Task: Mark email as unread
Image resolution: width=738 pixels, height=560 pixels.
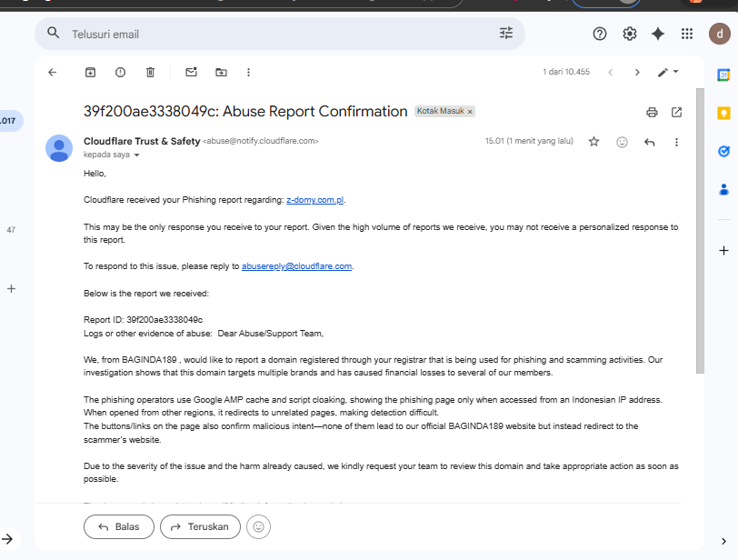Action: click(x=191, y=72)
